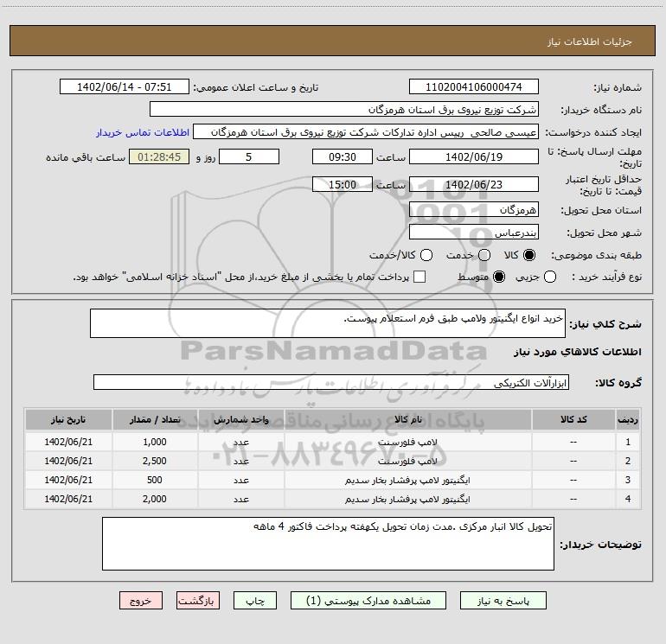Viewport: 666px width, 644px height.
Task: Click date 1402/06/21 in row 4
Action: [68, 500]
